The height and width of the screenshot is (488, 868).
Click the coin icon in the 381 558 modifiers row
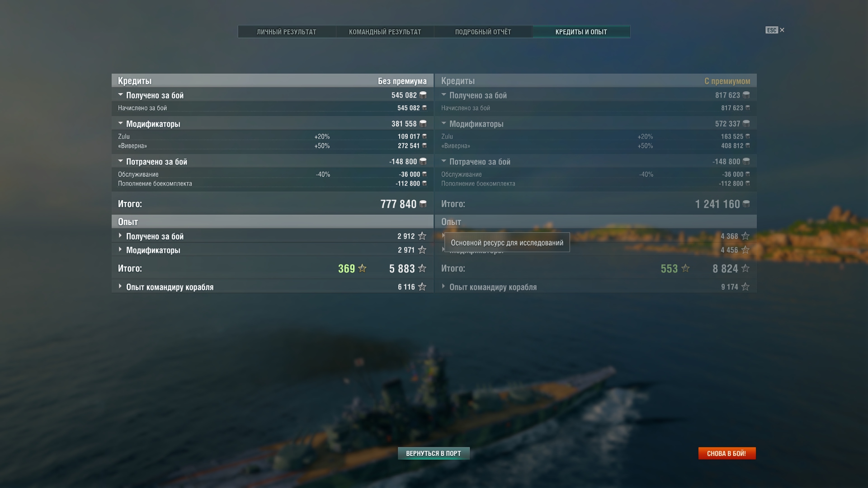tap(423, 123)
